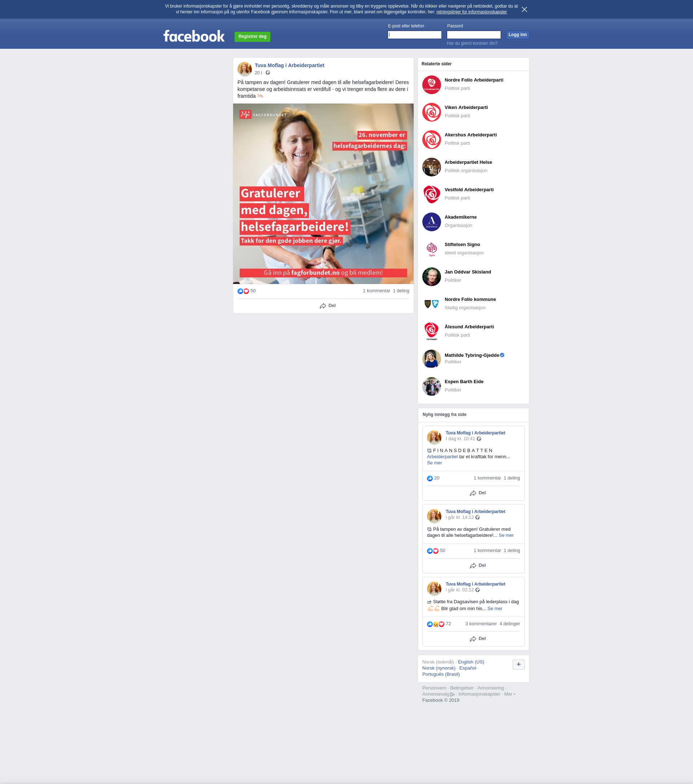Open Tuva Moflag i Arbeiderpartiet main post title
This screenshot has width=693, height=784.
[x=289, y=65]
